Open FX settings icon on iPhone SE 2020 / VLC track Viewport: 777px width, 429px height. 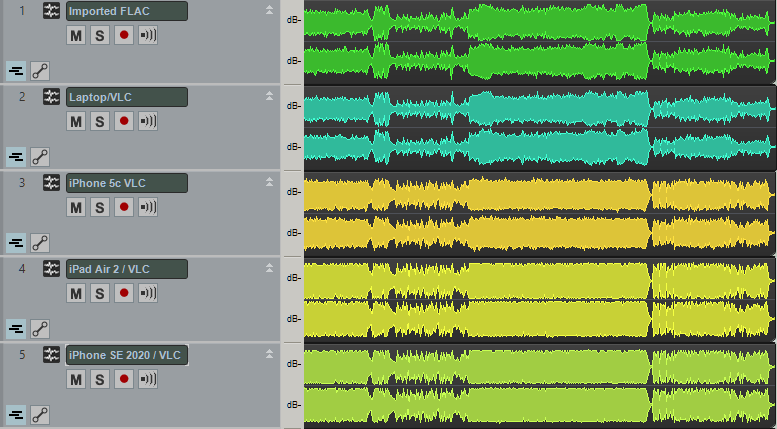[51, 355]
